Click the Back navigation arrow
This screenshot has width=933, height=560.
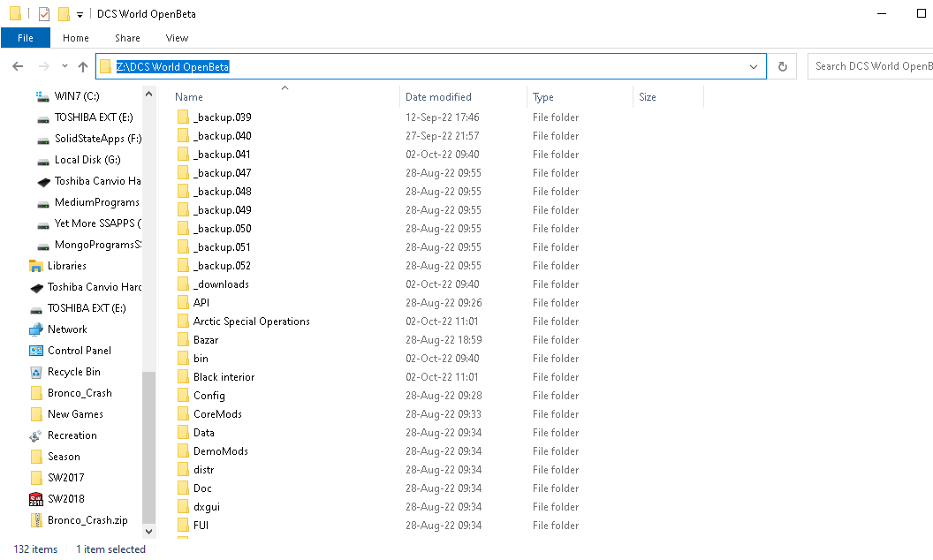(x=18, y=66)
